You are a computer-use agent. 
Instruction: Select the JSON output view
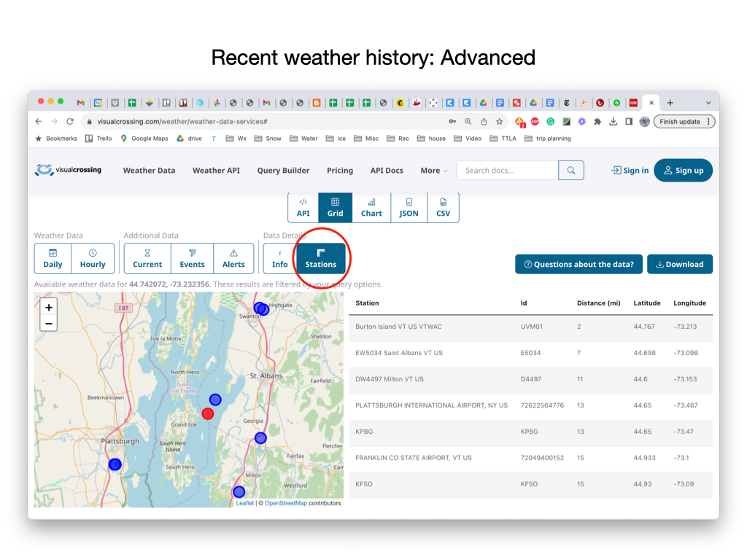pos(409,207)
